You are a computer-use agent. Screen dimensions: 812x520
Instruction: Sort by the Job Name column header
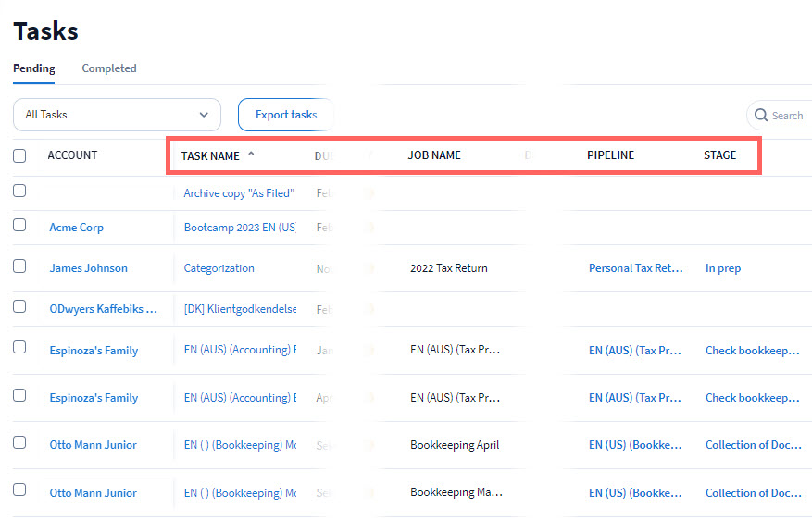coord(433,155)
